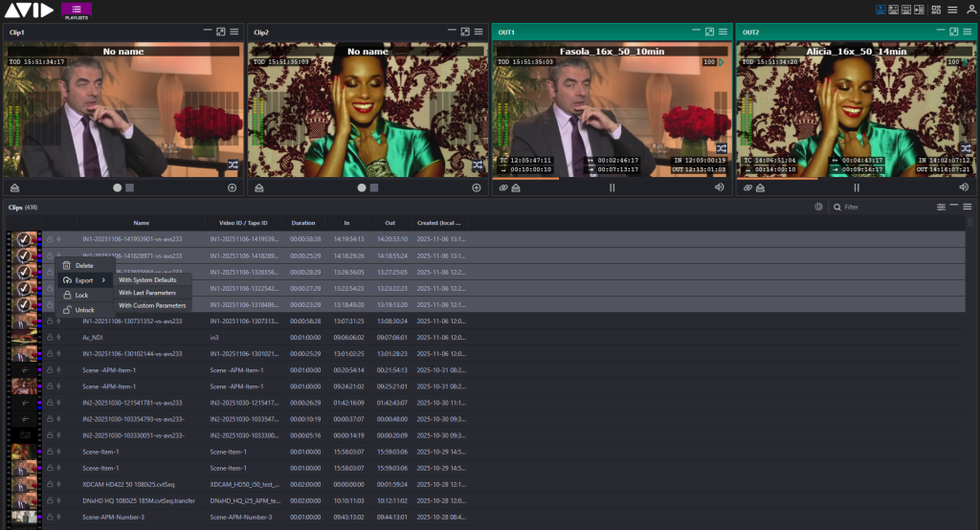
Task: Expand the Export submenu
Action: (x=84, y=280)
